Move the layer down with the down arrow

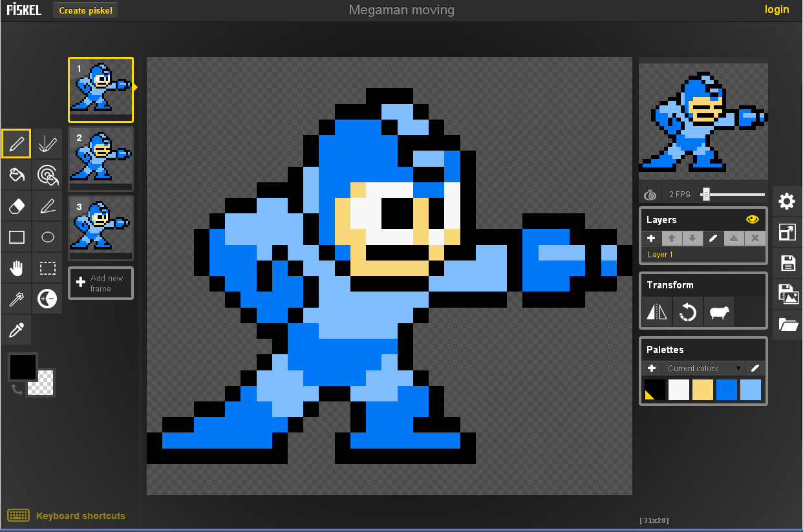point(692,239)
